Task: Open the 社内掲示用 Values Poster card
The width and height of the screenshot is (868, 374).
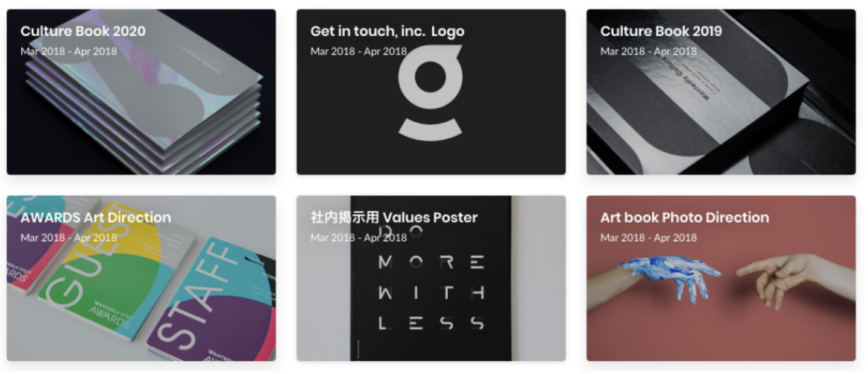Action: pos(431,278)
